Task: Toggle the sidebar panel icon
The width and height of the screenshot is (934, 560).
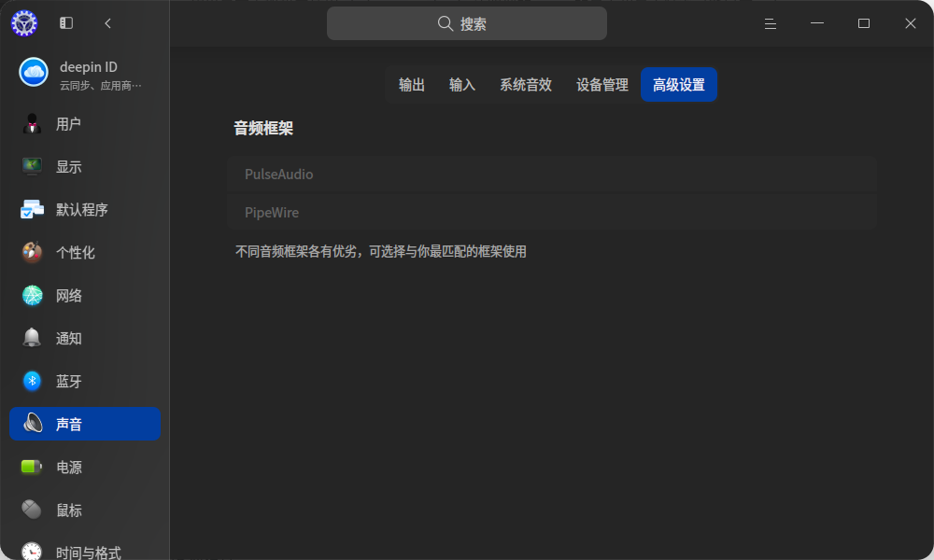Action: [66, 23]
